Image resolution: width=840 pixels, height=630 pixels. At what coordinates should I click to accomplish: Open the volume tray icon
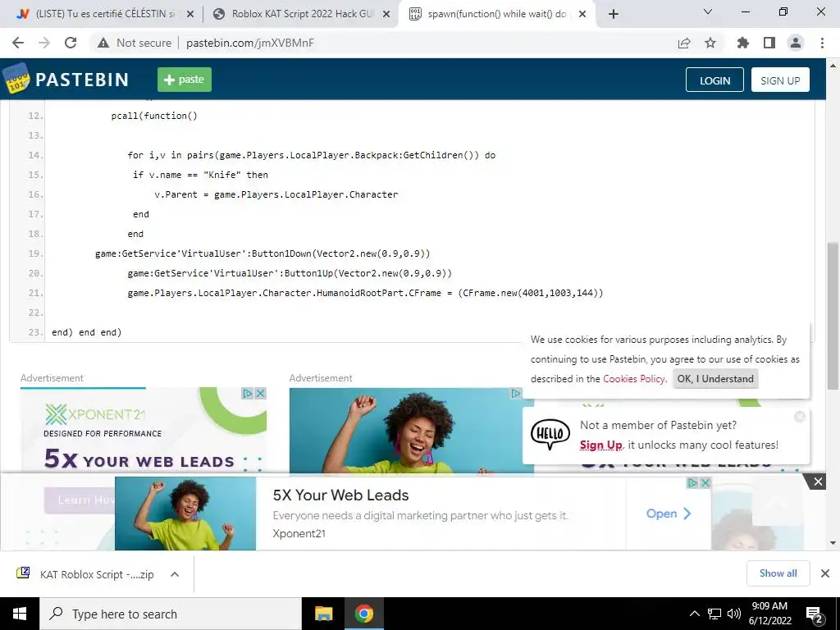pos(734,614)
